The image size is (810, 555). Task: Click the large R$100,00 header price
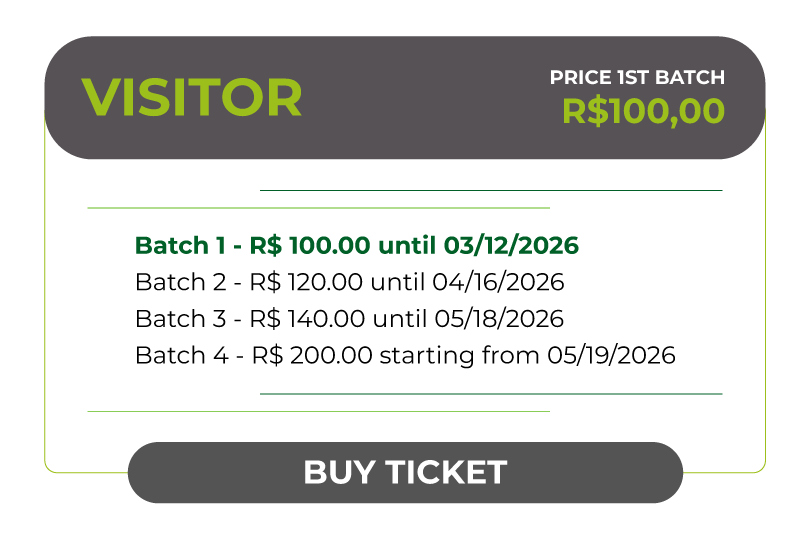pyautogui.click(x=643, y=111)
